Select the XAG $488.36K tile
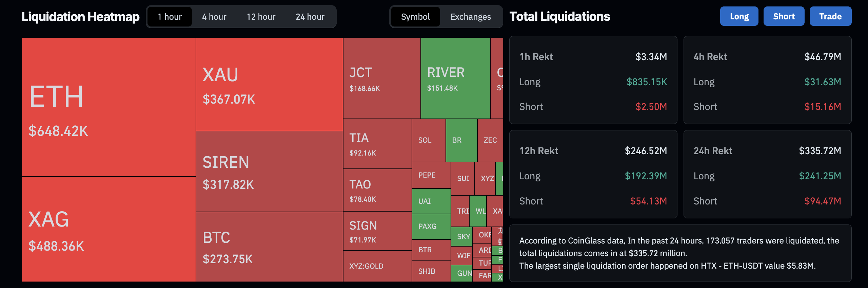The image size is (868, 288). [108, 229]
